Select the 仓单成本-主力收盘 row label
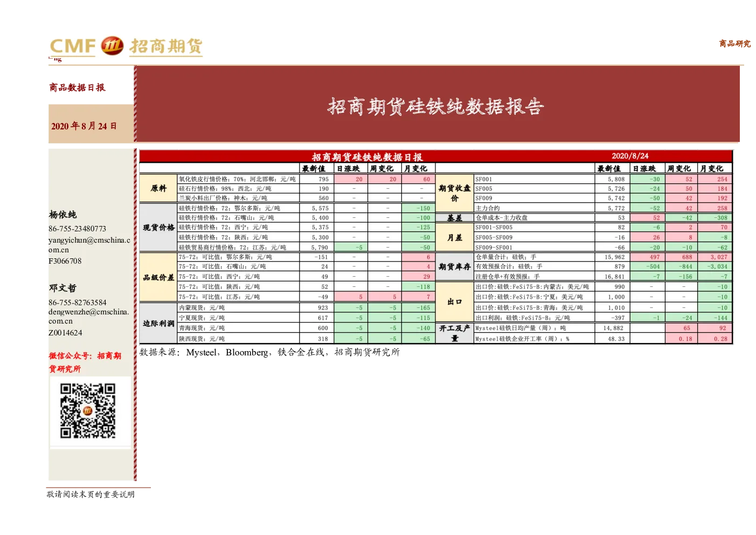 (502, 218)
